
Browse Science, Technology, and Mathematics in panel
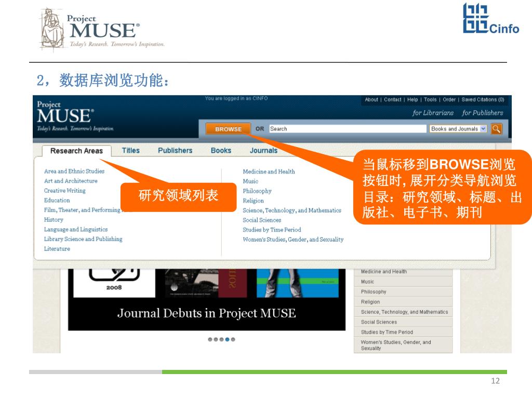coord(292,210)
